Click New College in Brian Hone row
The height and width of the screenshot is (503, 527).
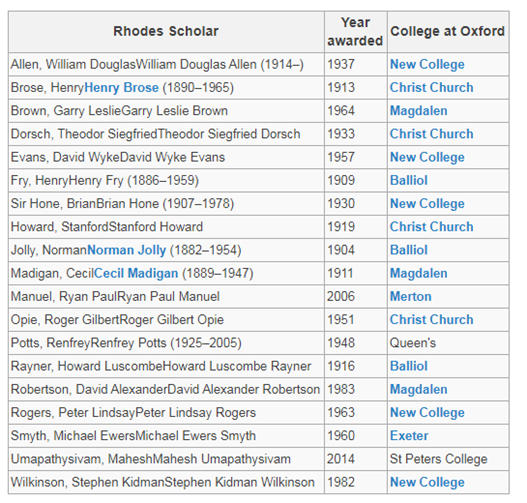point(427,204)
